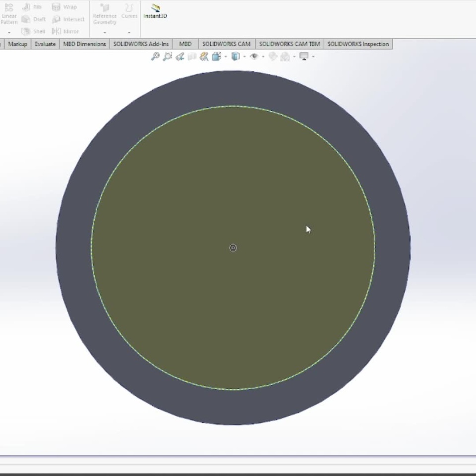Image resolution: width=476 pixels, height=476 pixels.
Task: Expand the View Orientation dropdown arrow
Action: coord(225,57)
